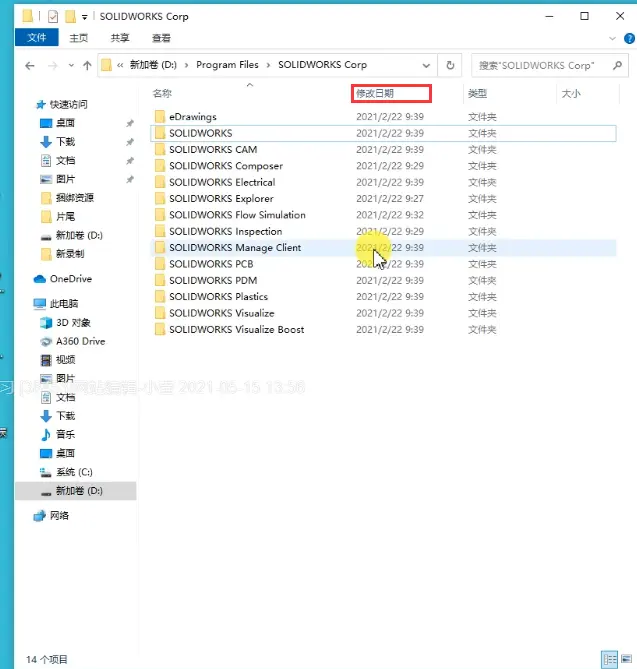The height and width of the screenshot is (669, 637).
Task: Expand the hidden path chevron in address bar
Action: (x=120, y=65)
